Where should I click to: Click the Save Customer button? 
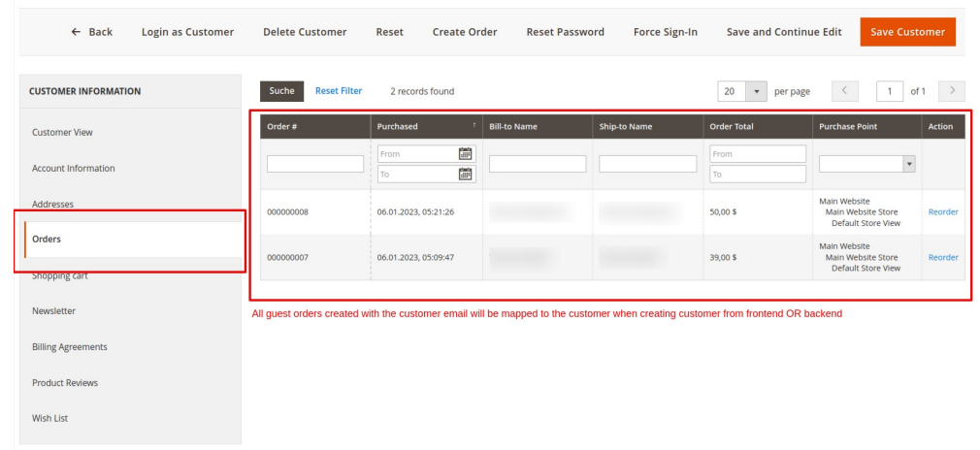pos(906,32)
